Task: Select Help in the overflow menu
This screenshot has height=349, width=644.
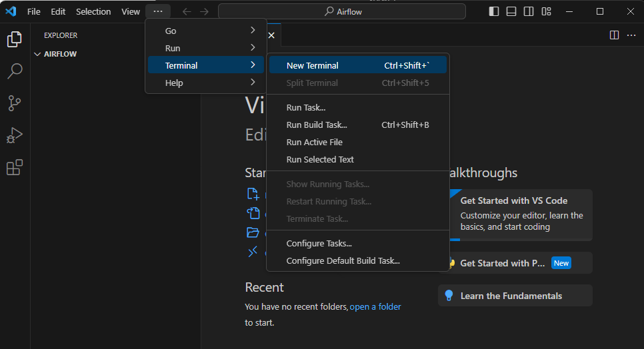Action: (206, 83)
